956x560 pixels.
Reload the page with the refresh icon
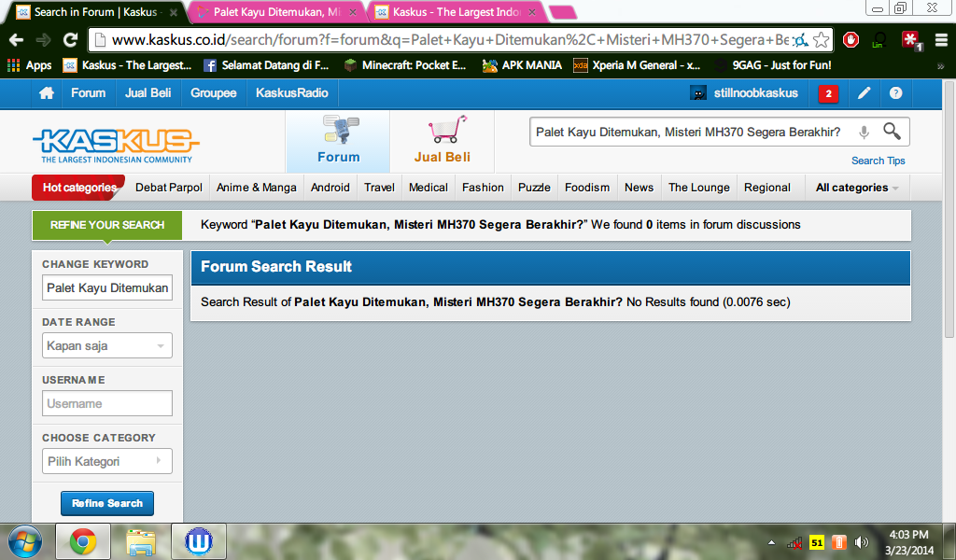(x=71, y=40)
